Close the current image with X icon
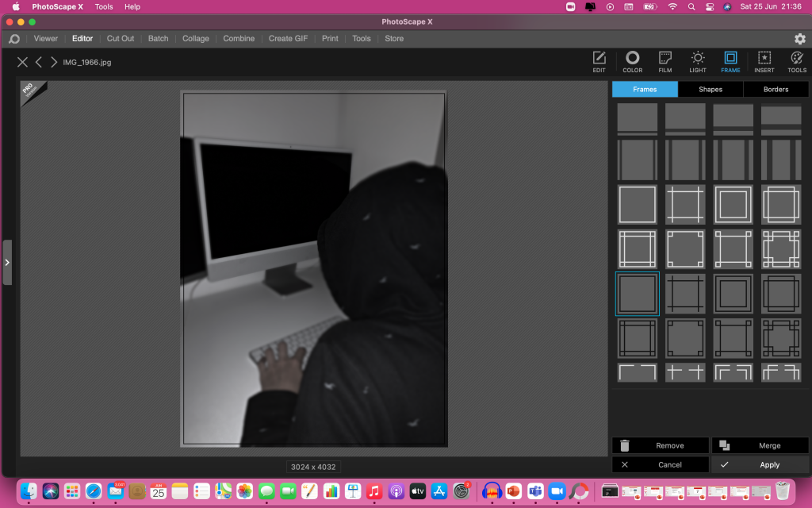 [22, 62]
